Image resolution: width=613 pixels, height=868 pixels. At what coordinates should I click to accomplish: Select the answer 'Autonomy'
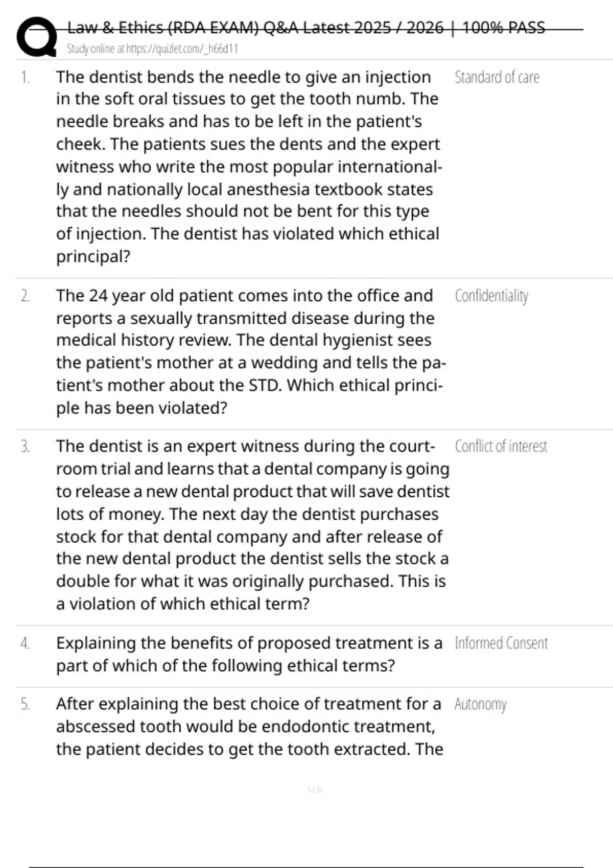pyautogui.click(x=480, y=705)
